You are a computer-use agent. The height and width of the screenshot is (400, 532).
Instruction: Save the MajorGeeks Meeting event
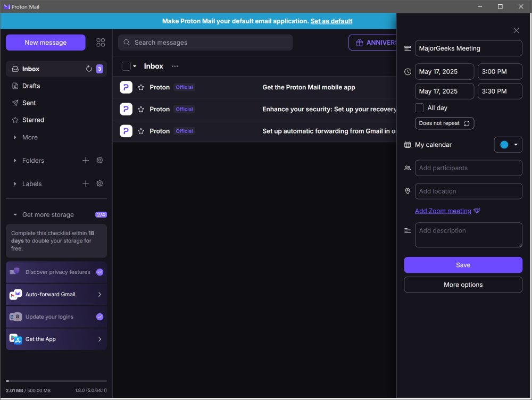click(x=463, y=265)
